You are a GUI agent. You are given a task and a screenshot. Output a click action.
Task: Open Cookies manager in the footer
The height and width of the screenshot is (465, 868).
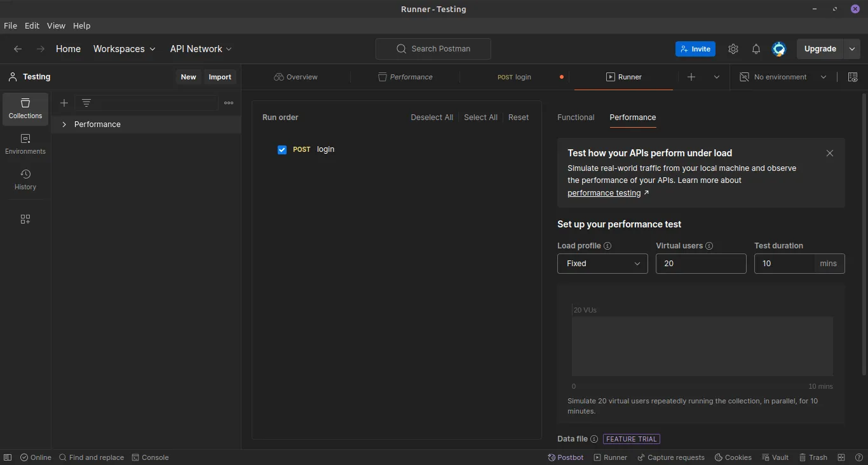click(x=733, y=457)
